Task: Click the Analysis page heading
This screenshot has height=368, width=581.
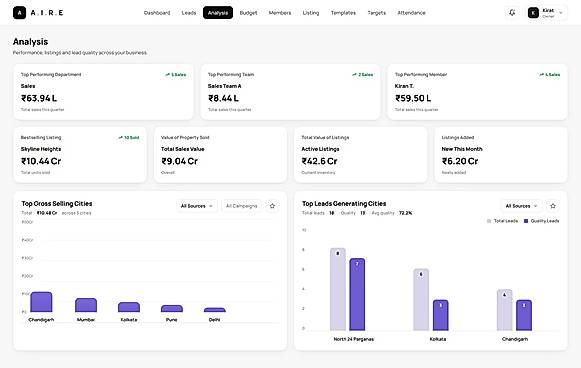Action: point(30,42)
